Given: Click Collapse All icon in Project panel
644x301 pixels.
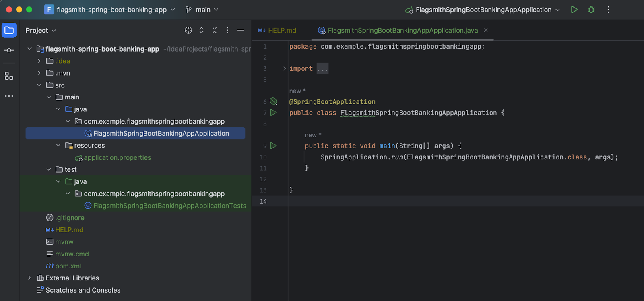Looking at the screenshot, I should 215,30.
